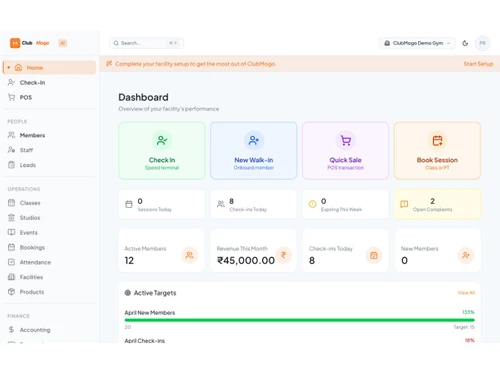This screenshot has width=500, height=375.
Task: Open the ClubMogo Demo Gym dropdown
Action: (417, 43)
